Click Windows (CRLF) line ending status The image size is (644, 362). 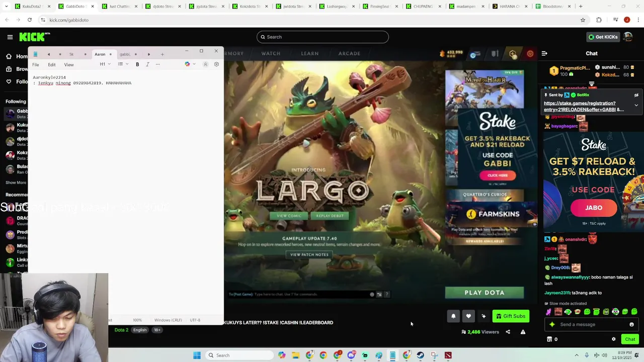click(x=168, y=320)
